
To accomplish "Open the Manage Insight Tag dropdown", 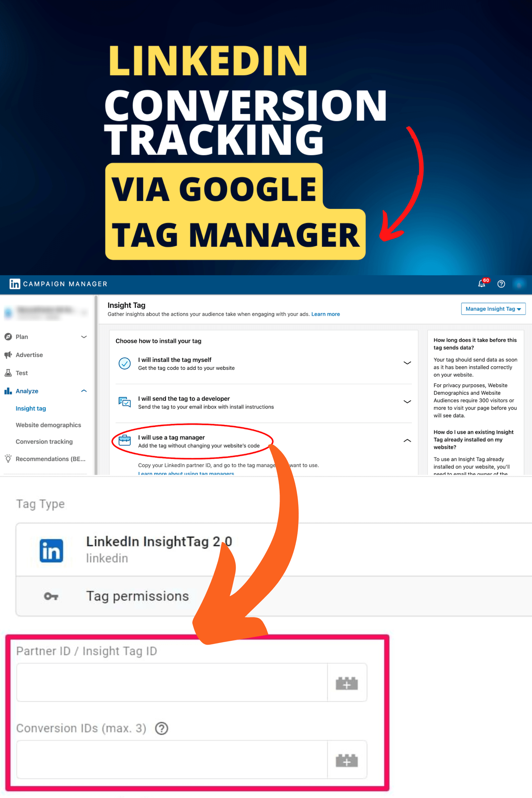I will click(493, 309).
